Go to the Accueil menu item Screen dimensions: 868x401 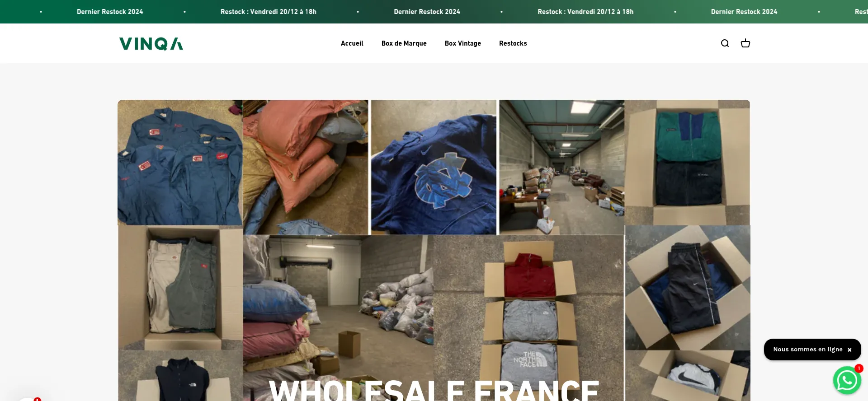[352, 43]
